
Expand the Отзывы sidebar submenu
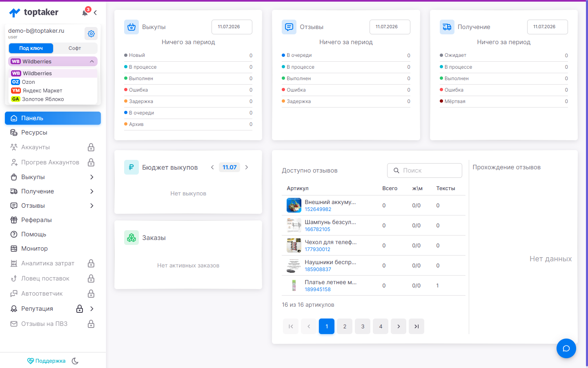pos(92,206)
